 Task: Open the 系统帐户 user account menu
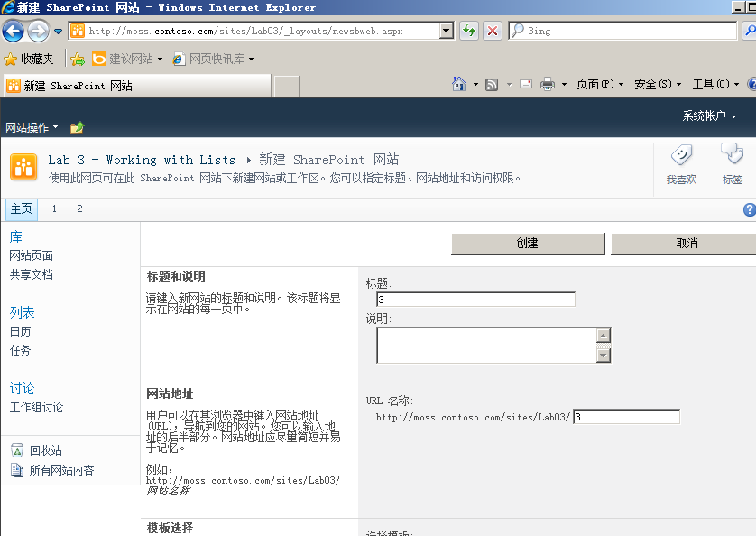(709, 116)
